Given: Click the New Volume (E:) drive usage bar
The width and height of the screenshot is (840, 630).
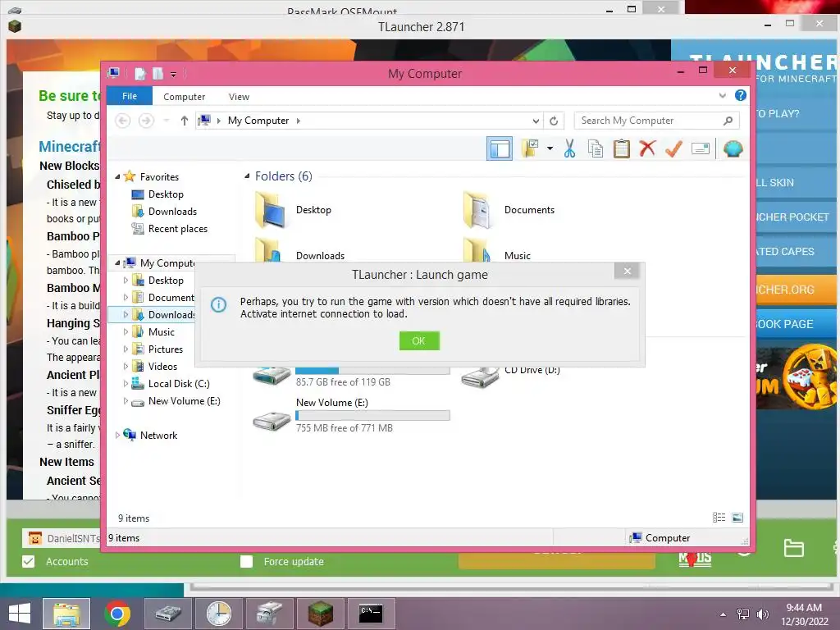Looking at the screenshot, I should coord(373,415).
